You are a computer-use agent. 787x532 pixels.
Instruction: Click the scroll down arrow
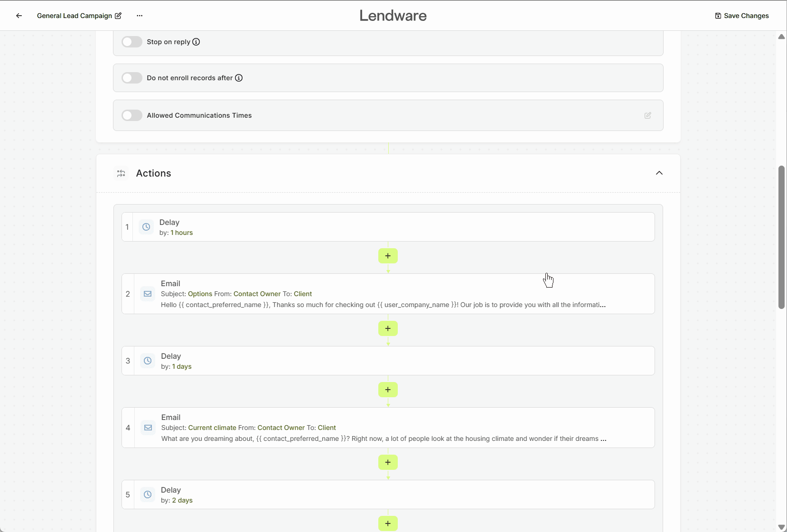coord(781,527)
